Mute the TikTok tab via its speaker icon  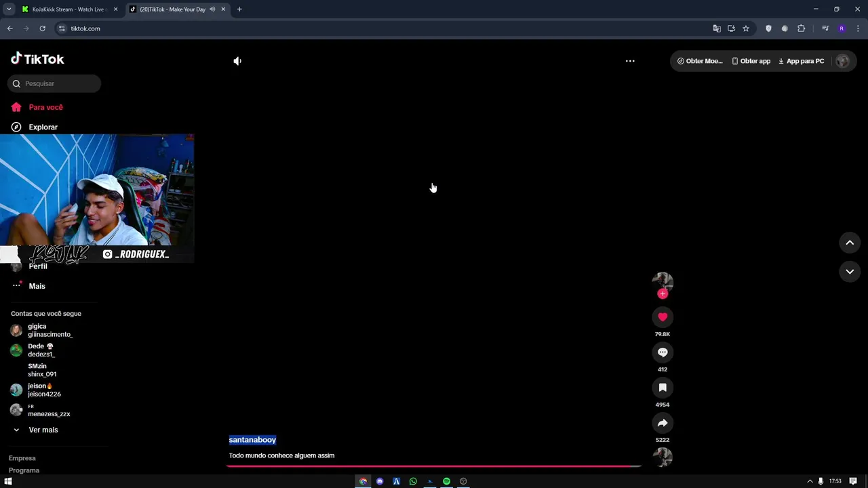click(x=213, y=9)
